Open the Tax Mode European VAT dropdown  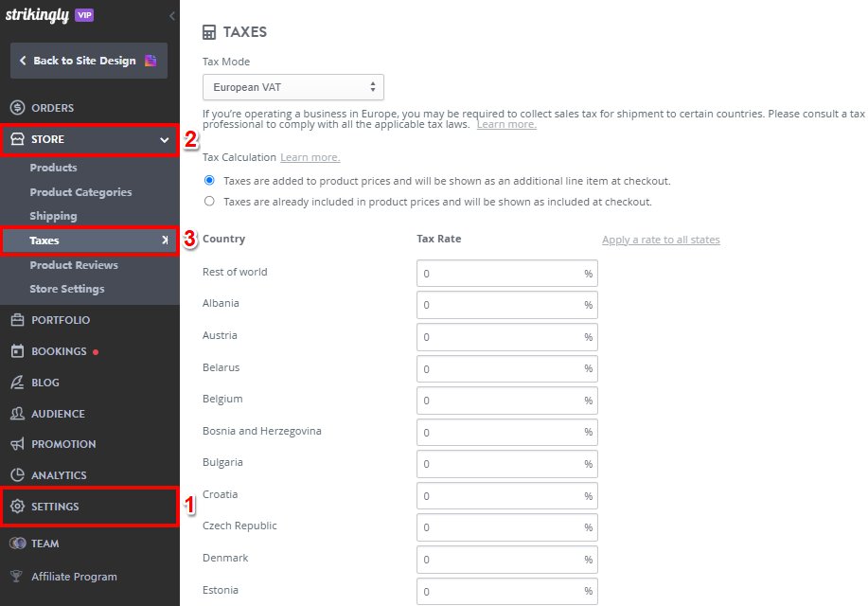(x=292, y=87)
